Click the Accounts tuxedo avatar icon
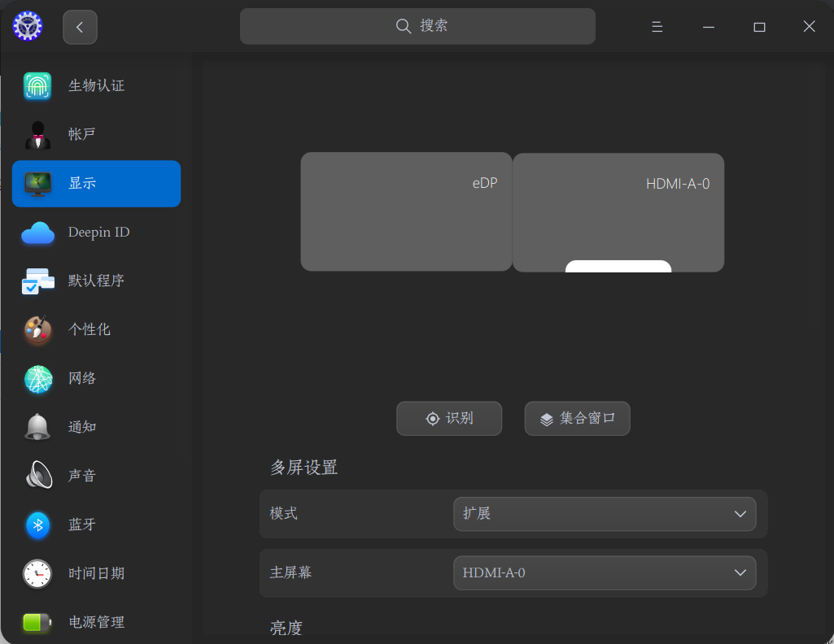The height and width of the screenshot is (644, 834). (37, 135)
